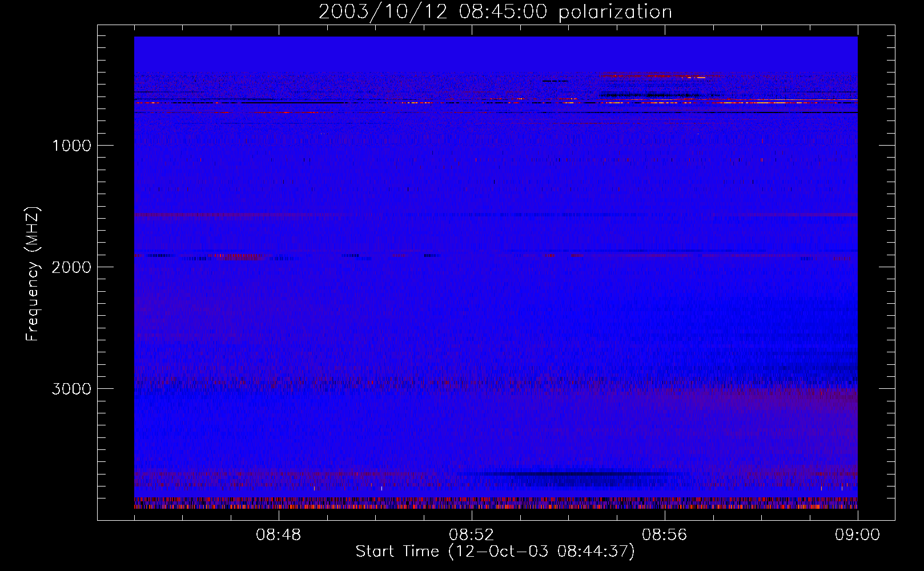Viewport: 924px width, 571px height.
Task: Click the 2000 frequency tick label
Action: click(x=71, y=267)
